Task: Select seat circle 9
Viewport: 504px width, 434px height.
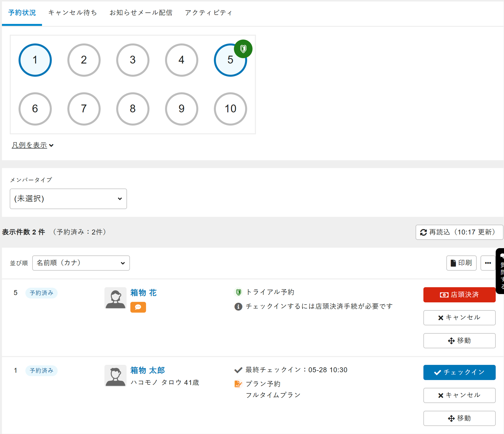Action: pos(181,109)
